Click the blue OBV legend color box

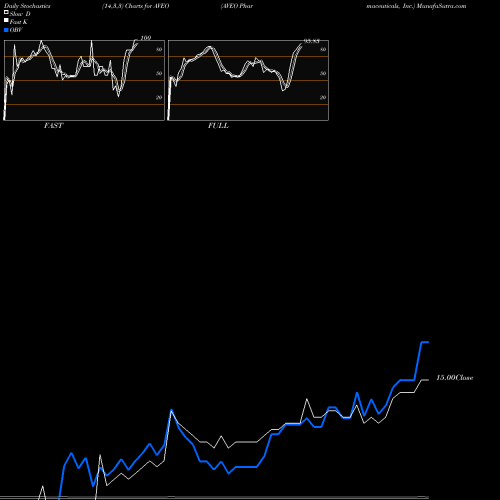[x=6, y=30]
